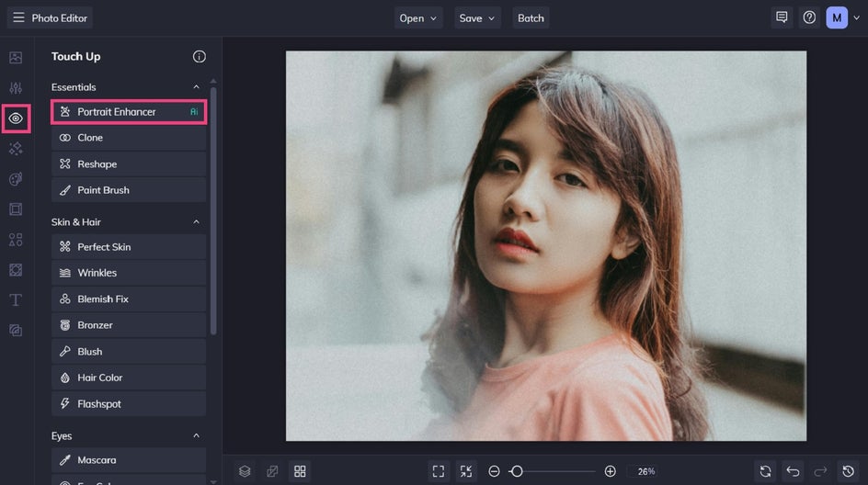Image resolution: width=868 pixels, height=485 pixels.
Task: Click the portrait photo on the canvas
Action: pyautogui.click(x=546, y=246)
